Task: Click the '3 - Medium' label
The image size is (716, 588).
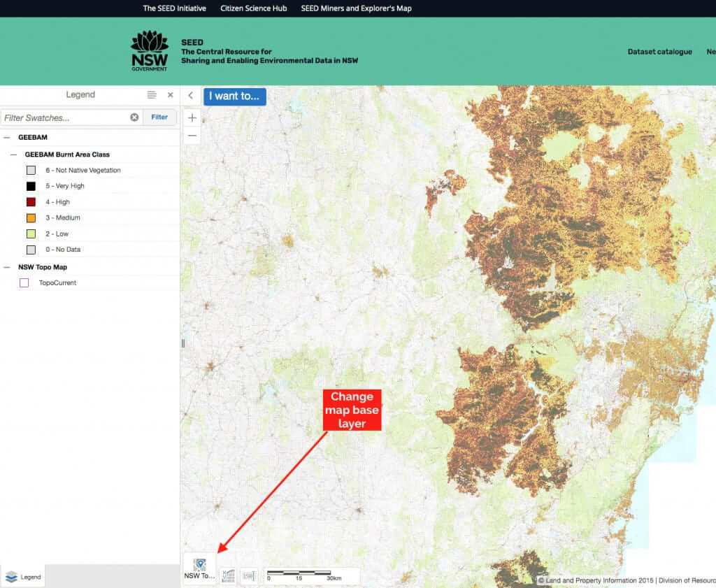Action: point(62,217)
